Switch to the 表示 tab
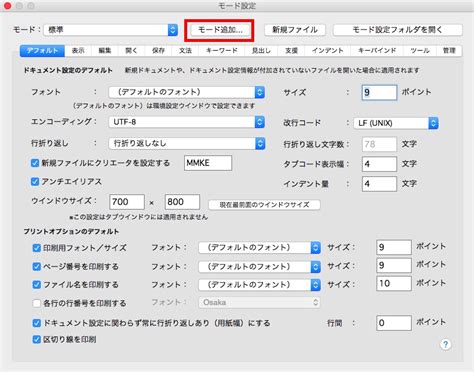This screenshot has height=372, width=474. 78,51
